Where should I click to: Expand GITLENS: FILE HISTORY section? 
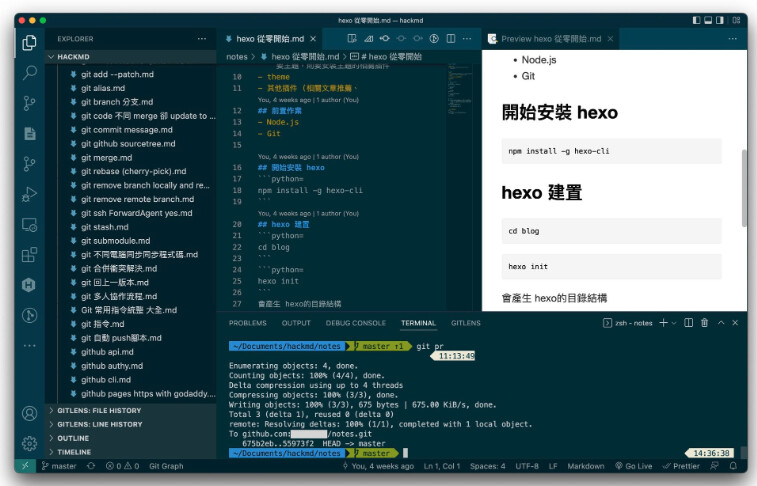coord(130,410)
